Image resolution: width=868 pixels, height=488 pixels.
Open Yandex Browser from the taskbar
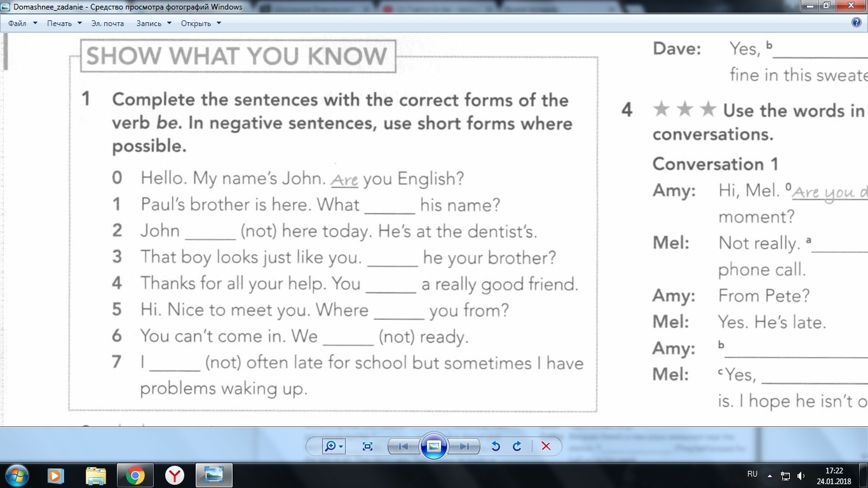pos(174,475)
